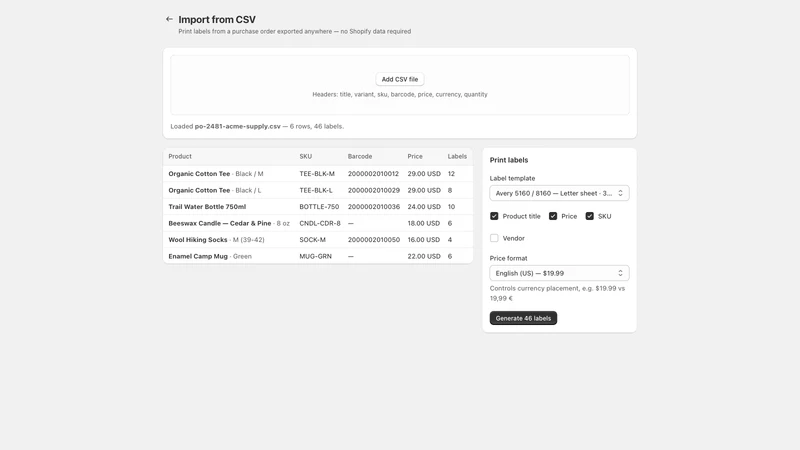Click the CSV file drop zone area
Screen dimensions: 800x450
pos(399,85)
